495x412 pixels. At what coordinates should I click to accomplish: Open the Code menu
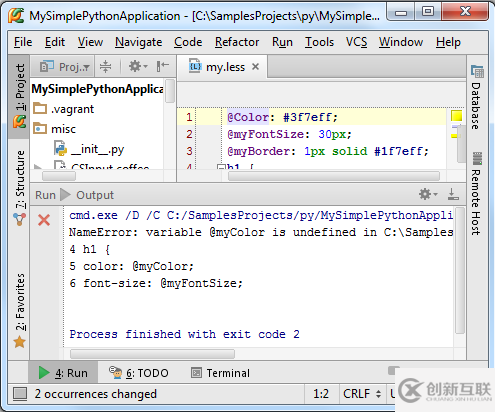[188, 42]
